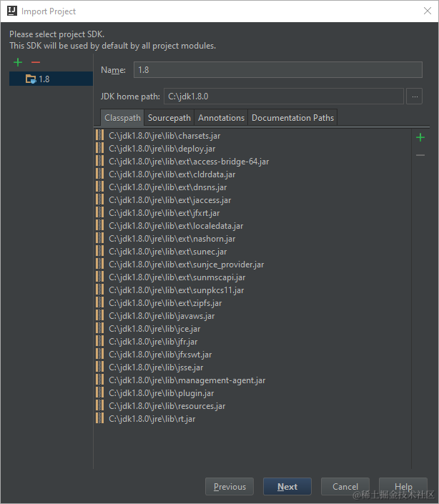The image size is (439, 504).
Task: Select the rt.jar entry
Action: [x=252, y=418]
